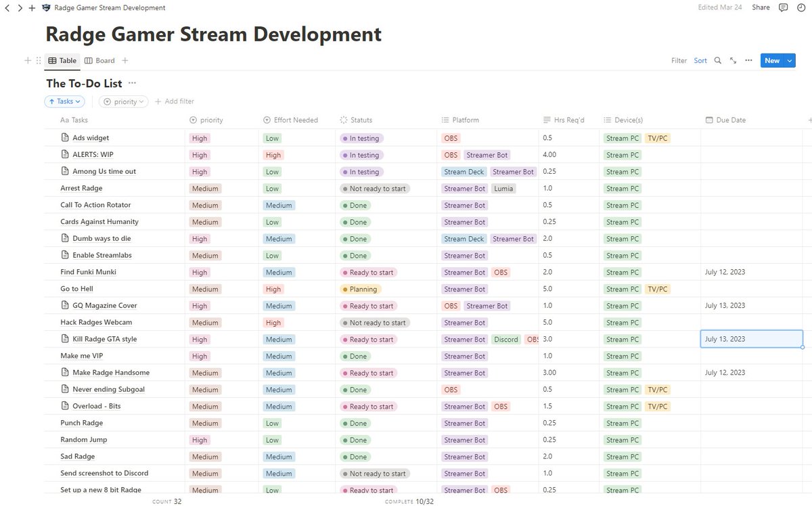Screen dimensions: 812x506
Task: Click the expand arrows icon near search
Action: (733, 60)
